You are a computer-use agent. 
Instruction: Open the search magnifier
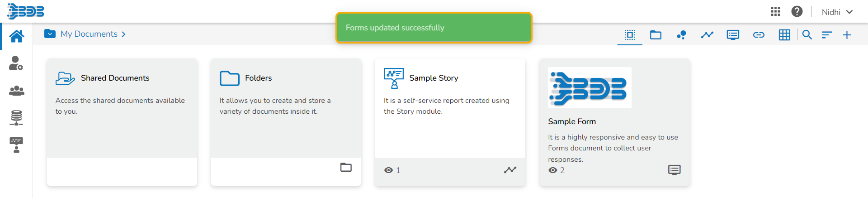(807, 35)
